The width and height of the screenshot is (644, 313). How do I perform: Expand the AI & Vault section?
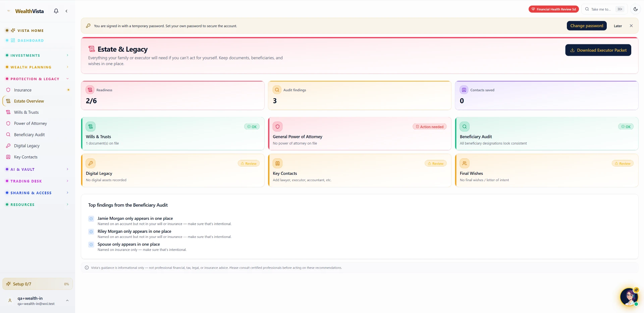38,169
